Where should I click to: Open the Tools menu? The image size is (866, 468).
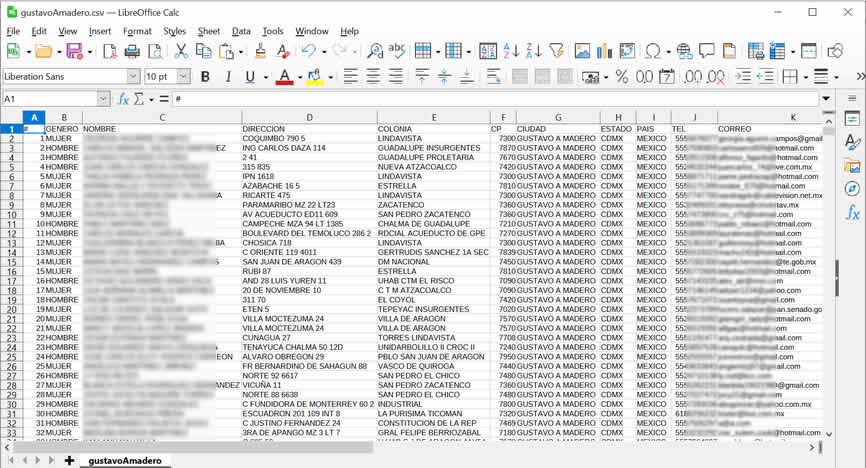[x=273, y=31]
